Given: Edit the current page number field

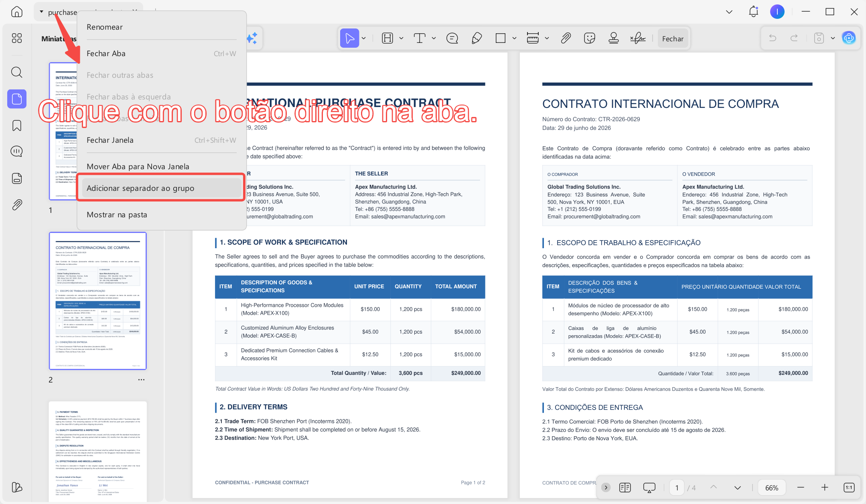Looking at the screenshot, I should [677, 488].
